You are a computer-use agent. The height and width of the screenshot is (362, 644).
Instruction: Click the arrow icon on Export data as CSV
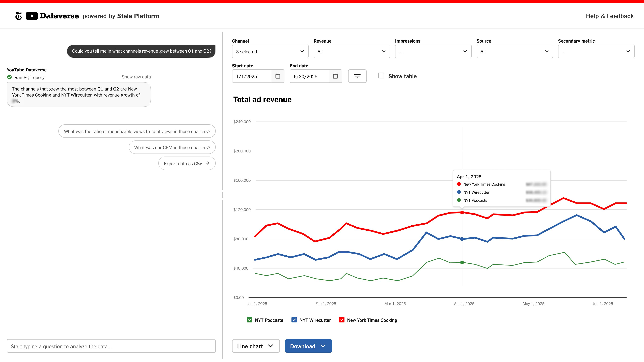point(207,163)
